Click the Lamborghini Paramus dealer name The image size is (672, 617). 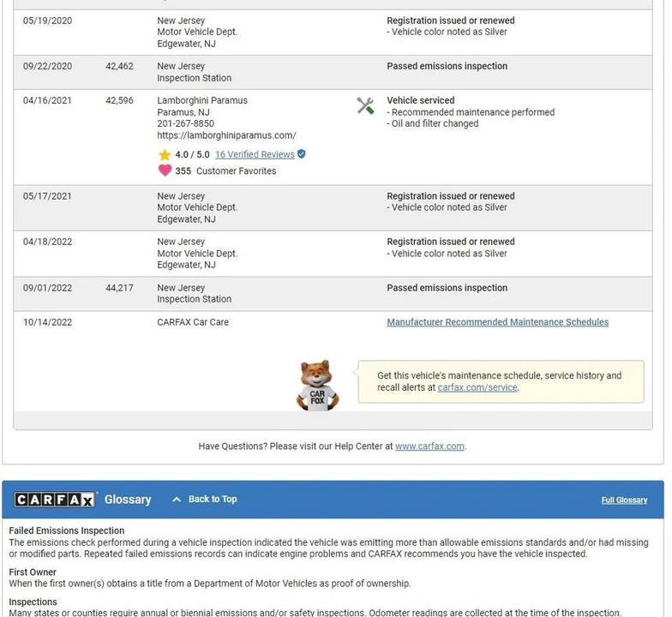(202, 100)
